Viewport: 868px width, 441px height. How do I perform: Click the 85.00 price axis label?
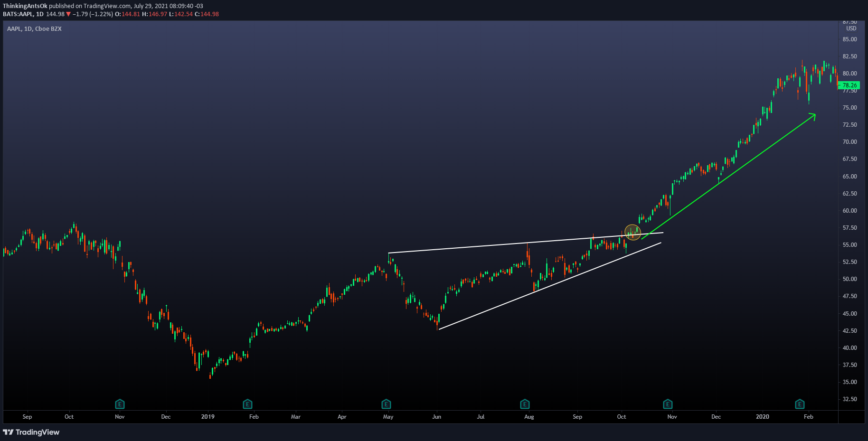pyautogui.click(x=849, y=39)
